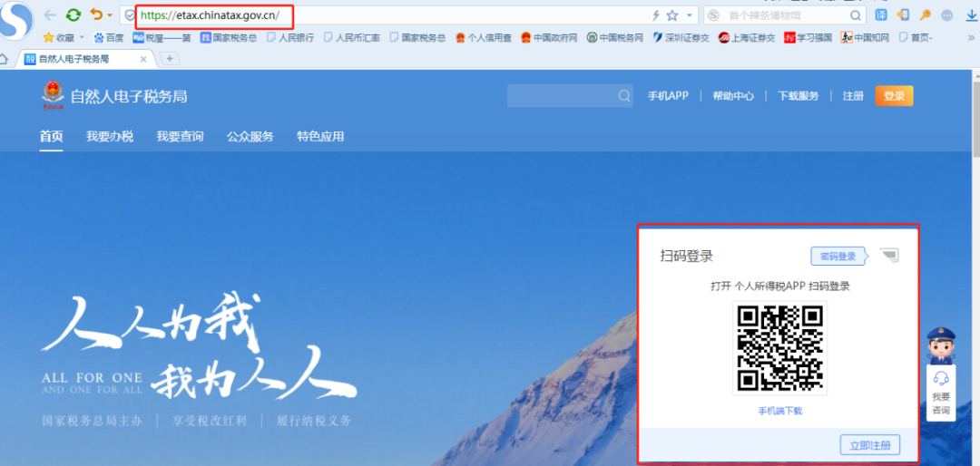Go back with the back arrow
Viewport: 980px width, 466px height.
pyautogui.click(x=50, y=15)
